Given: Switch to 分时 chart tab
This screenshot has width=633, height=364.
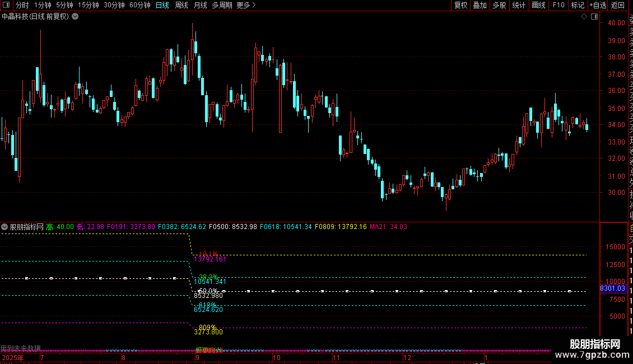Looking at the screenshot, I should click(22, 5).
